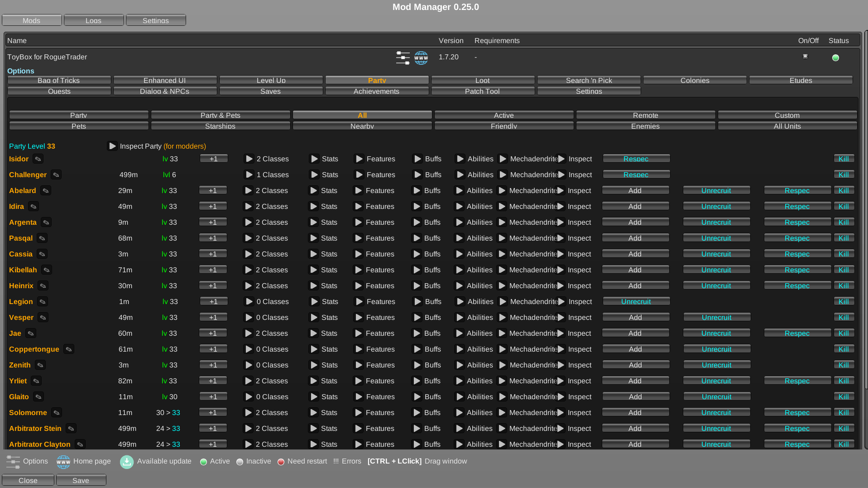The width and height of the screenshot is (868, 488).
Task: Click pencil icon next to Zenith
Action: pos(40,365)
